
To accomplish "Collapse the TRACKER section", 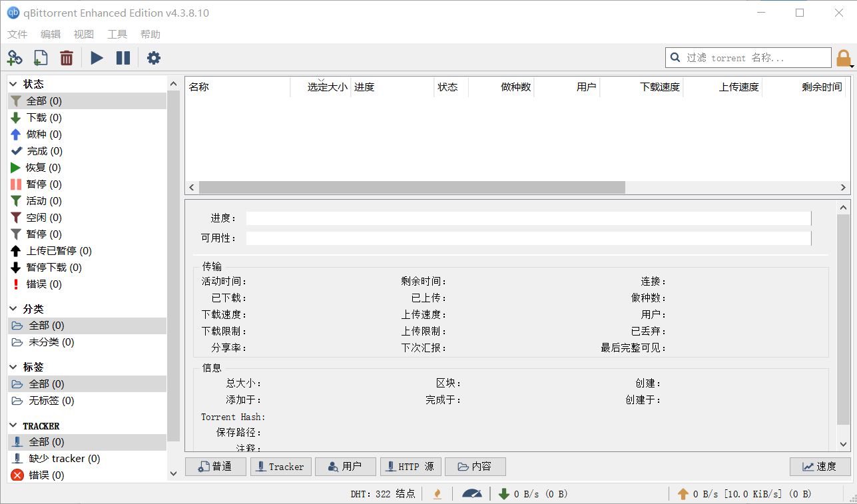I will pos(14,425).
